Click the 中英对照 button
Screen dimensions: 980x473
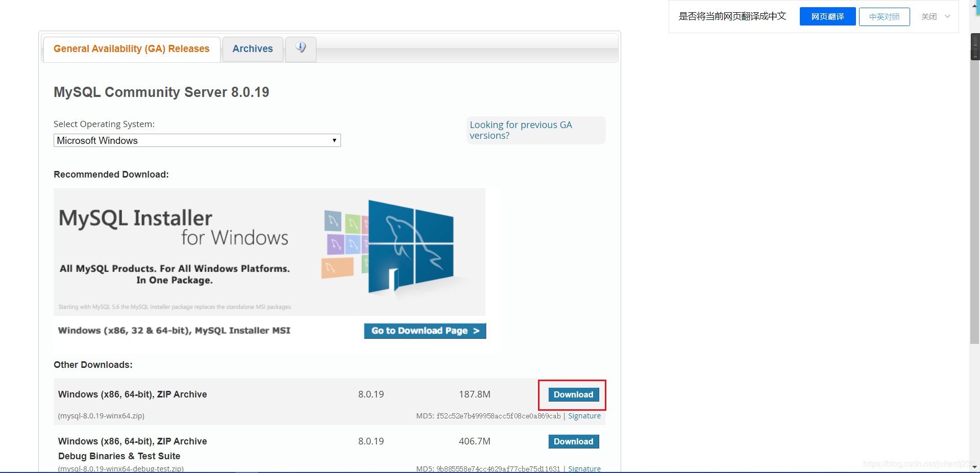(884, 16)
